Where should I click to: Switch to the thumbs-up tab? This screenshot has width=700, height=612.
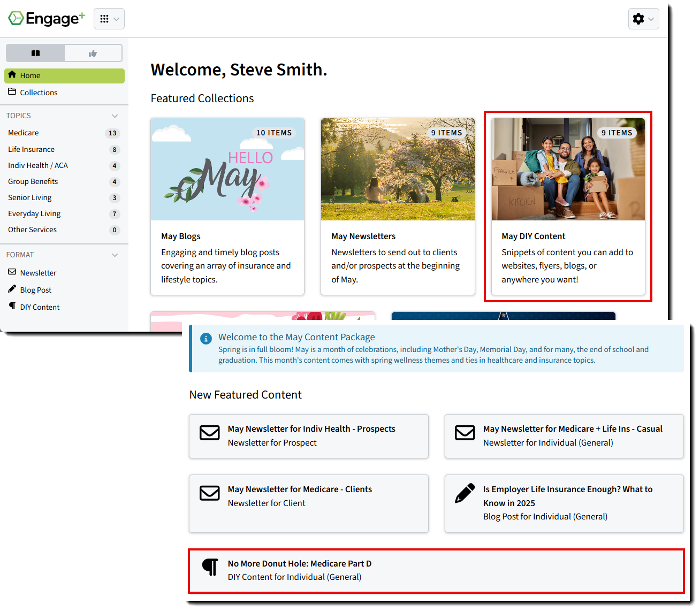pos(93,53)
